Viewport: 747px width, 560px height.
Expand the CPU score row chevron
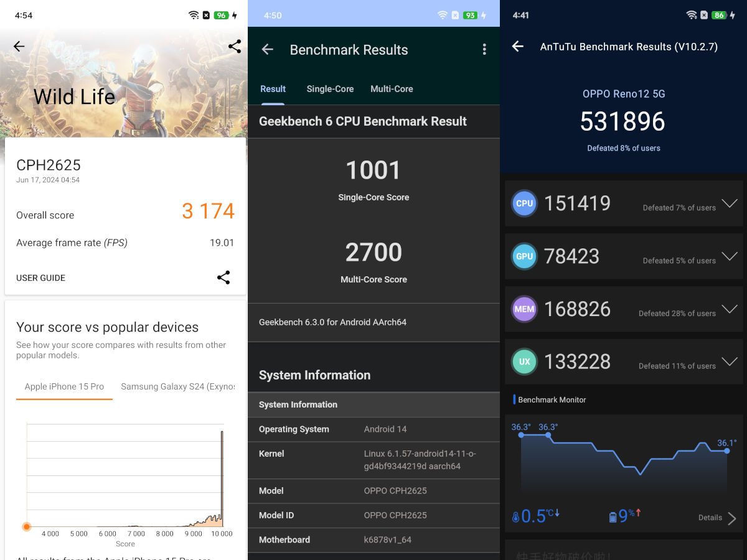pyautogui.click(x=729, y=203)
